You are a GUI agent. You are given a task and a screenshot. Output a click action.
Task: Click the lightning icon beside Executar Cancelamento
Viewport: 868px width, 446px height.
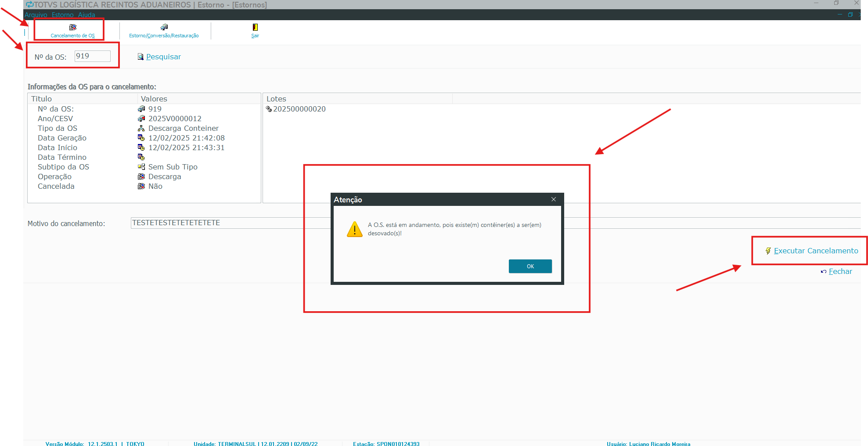[768, 251]
